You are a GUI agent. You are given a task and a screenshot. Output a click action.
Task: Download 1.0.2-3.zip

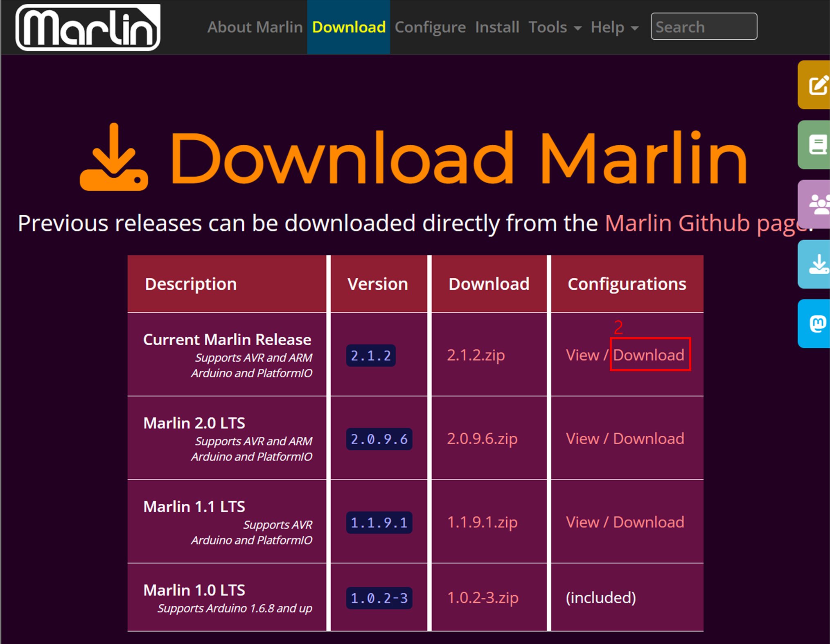pyautogui.click(x=483, y=598)
